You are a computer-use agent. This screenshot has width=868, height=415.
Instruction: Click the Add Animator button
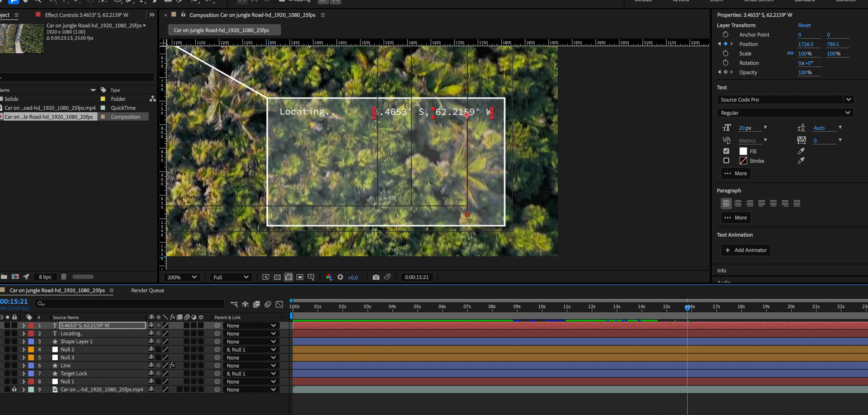click(x=746, y=250)
